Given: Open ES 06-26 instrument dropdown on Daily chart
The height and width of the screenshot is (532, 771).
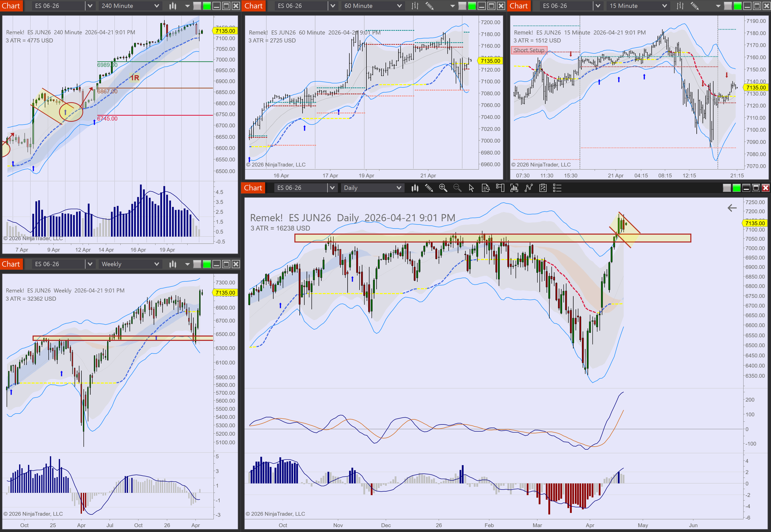Looking at the screenshot, I should tap(332, 188).
